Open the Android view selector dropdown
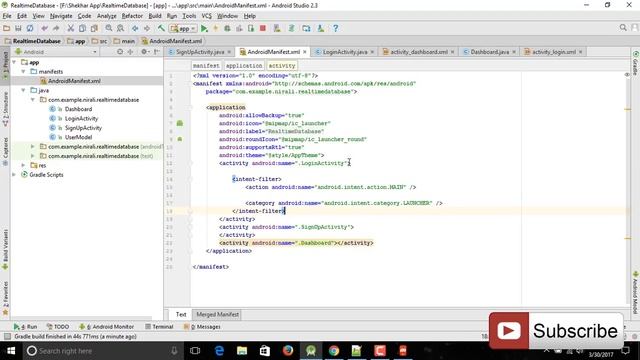This screenshot has height=360, width=640. [56, 52]
